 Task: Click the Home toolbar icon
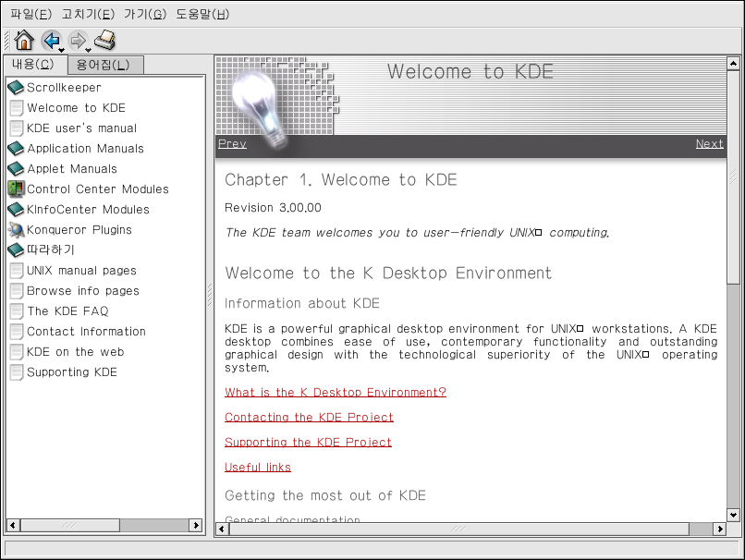pos(24,40)
